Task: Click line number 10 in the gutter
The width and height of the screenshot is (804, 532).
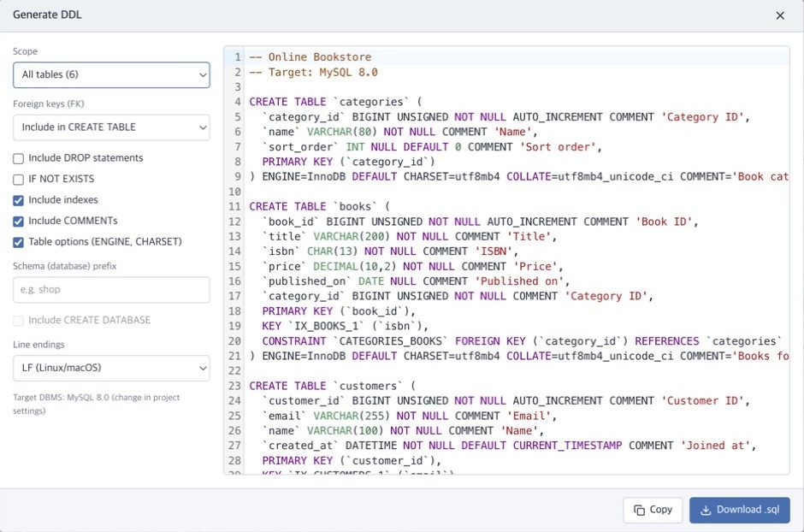Action: [234, 192]
